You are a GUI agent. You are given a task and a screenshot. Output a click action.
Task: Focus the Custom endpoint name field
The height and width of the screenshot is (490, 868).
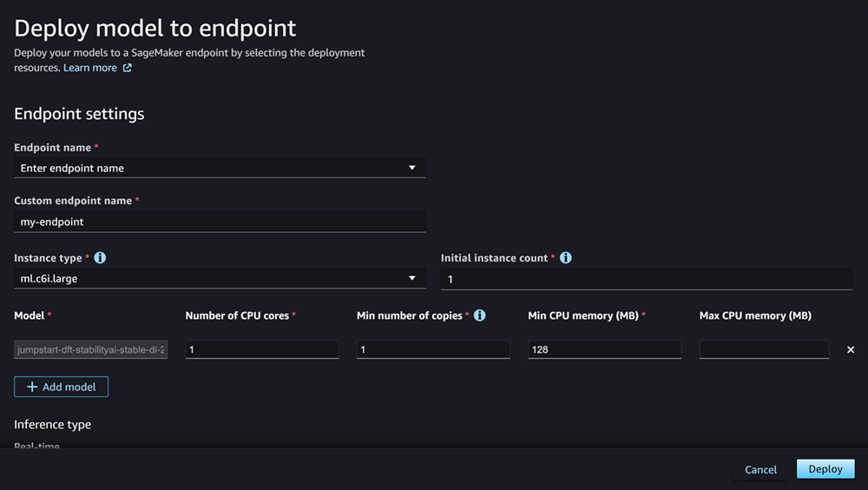pos(220,222)
